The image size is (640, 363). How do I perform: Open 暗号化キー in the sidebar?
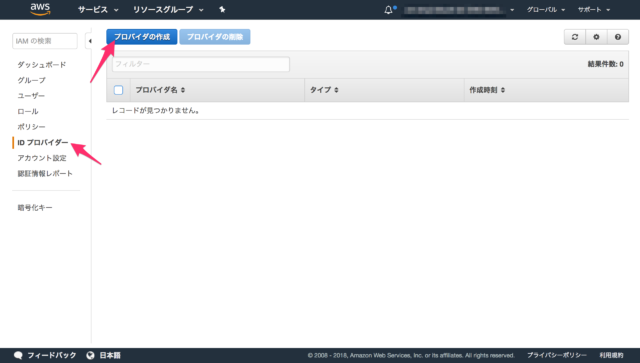click(35, 207)
